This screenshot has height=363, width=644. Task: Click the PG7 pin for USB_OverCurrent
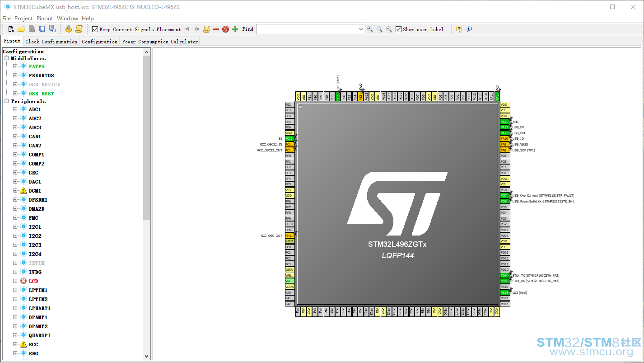click(505, 196)
